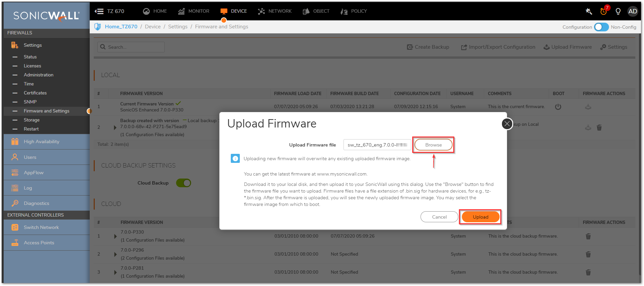The image size is (644, 286).
Task: Click the boot power icon for current firmware
Action: click(558, 107)
